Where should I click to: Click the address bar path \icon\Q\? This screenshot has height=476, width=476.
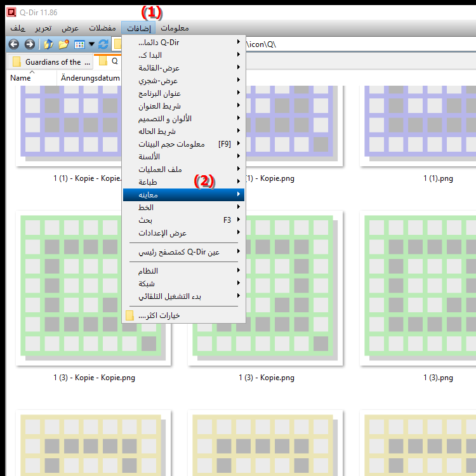pos(261,44)
